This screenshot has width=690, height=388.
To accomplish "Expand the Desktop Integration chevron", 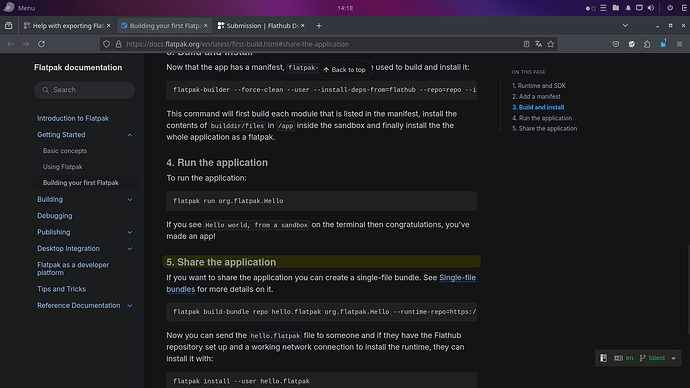I will coord(130,249).
